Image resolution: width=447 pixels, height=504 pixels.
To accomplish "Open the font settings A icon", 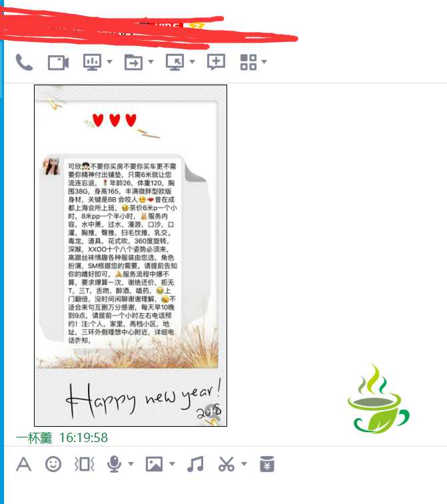I will click(x=24, y=464).
